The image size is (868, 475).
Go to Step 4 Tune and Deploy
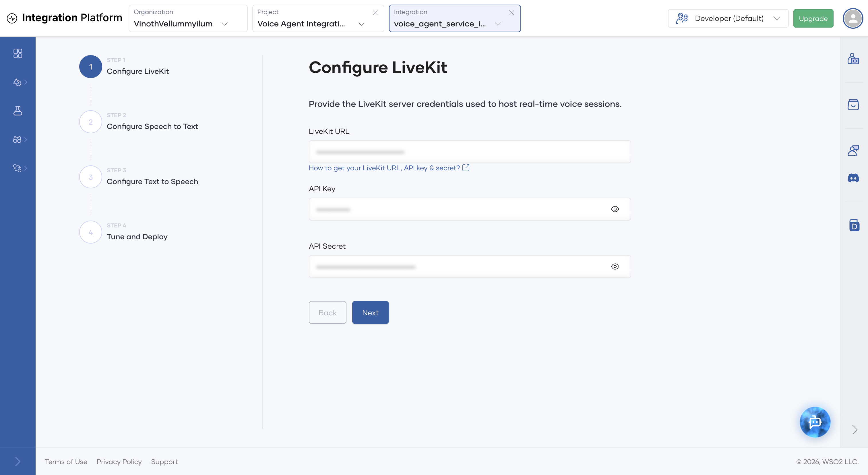tap(123, 232)
